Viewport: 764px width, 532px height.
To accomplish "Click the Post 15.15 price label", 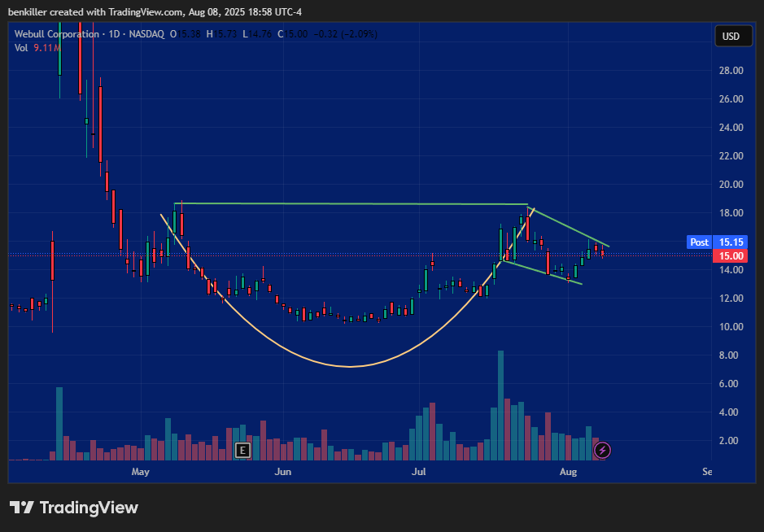I will (x=716, y=242).
